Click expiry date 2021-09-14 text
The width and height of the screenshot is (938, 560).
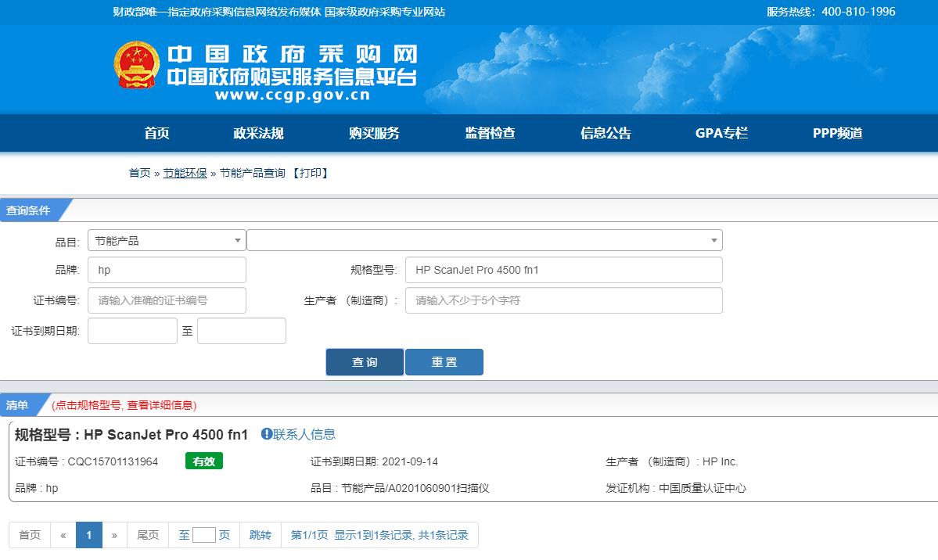[x=410, y=461]
